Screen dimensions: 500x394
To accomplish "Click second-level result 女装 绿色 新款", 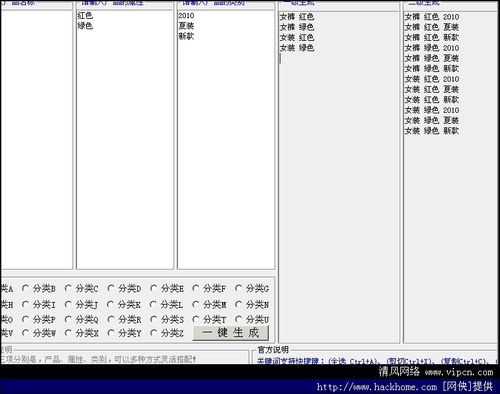I will [x=432, y=131].
